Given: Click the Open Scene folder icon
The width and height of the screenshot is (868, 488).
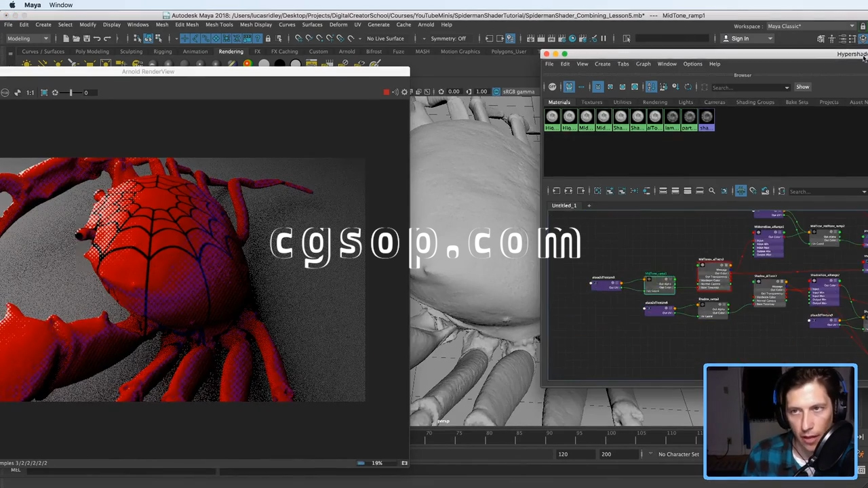Looking at the screenshot, I should click(x=76, y=39).
